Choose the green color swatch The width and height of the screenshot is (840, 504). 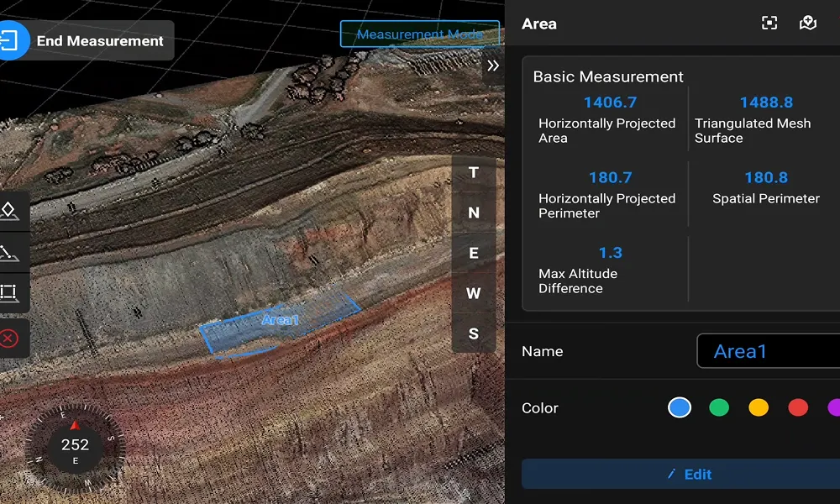(x=719, y=408)
